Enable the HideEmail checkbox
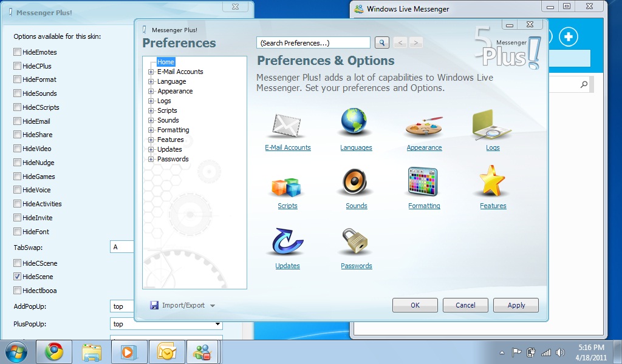This screenshot has width=622, height=364. click(17, 121)
